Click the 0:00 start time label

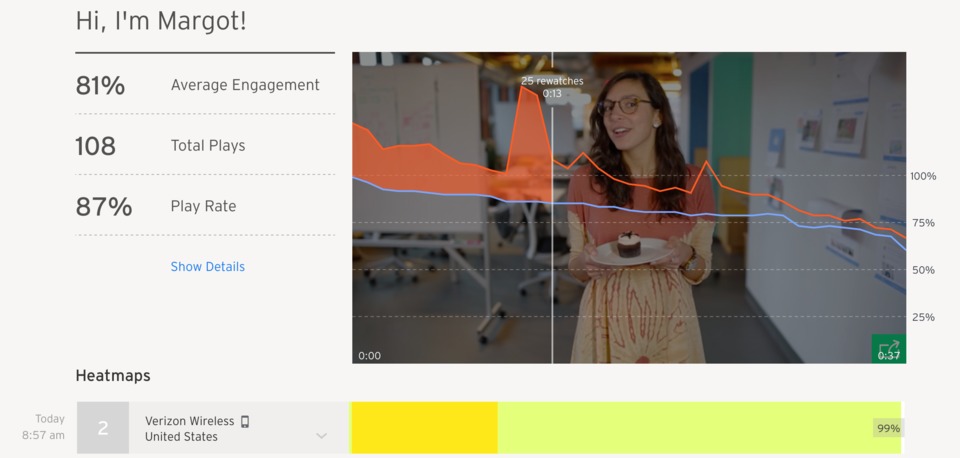pyautogui.click(x=369, y=356)
